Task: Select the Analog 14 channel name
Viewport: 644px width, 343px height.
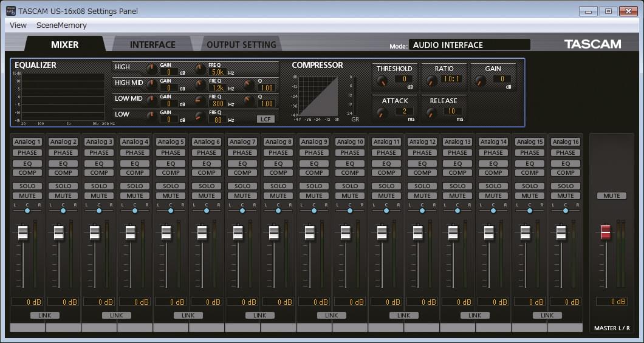Action: pos(494,141)
